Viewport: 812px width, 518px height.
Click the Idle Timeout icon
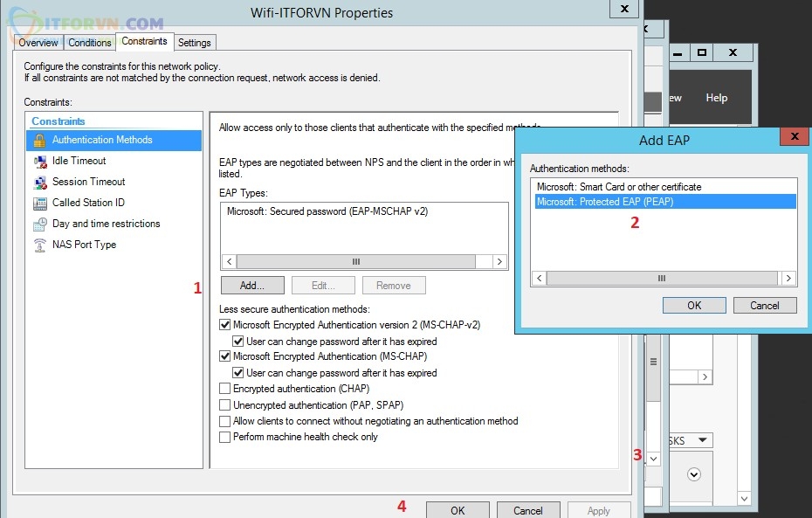point(39,161)
